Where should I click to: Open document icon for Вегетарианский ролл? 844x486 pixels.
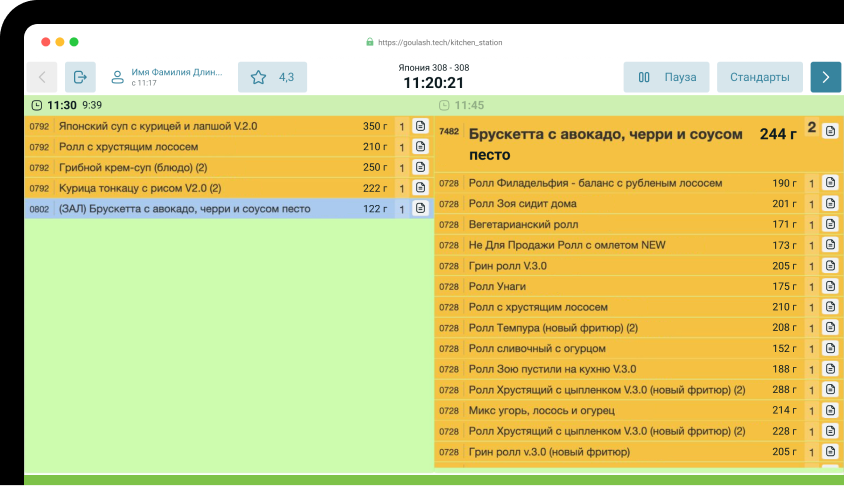pos(829,224)
